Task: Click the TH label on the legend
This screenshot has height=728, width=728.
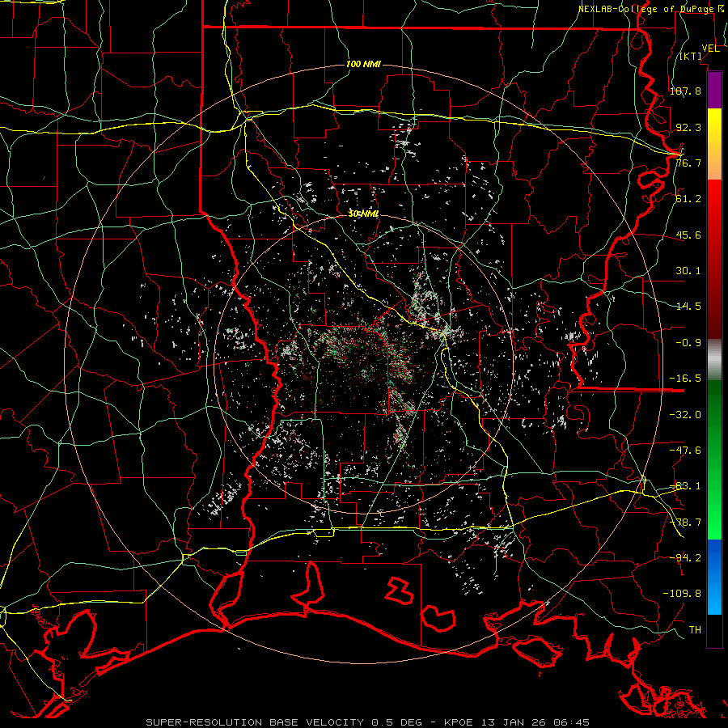Action: [x=695, y=630]
